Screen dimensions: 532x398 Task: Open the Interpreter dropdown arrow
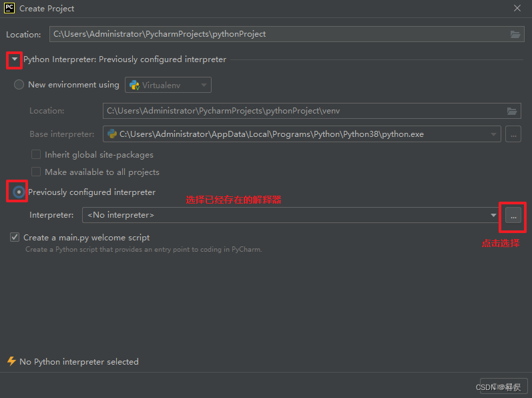(x=493, y=215)
